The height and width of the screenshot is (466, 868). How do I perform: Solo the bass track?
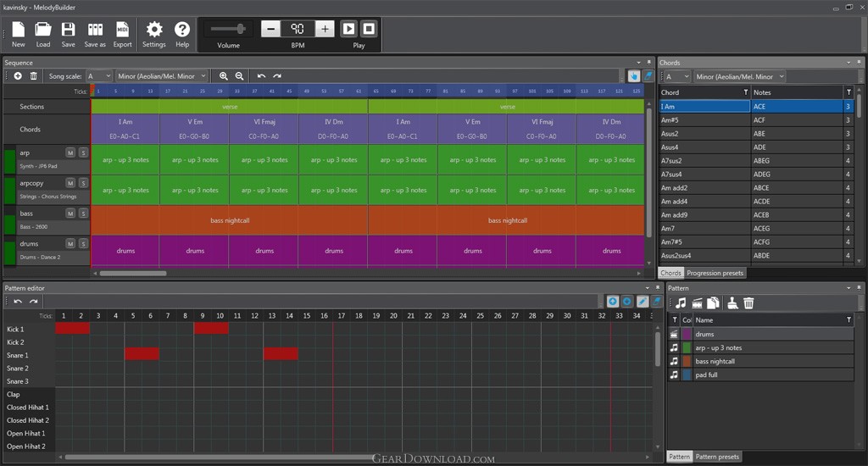[x=84, y=214]
